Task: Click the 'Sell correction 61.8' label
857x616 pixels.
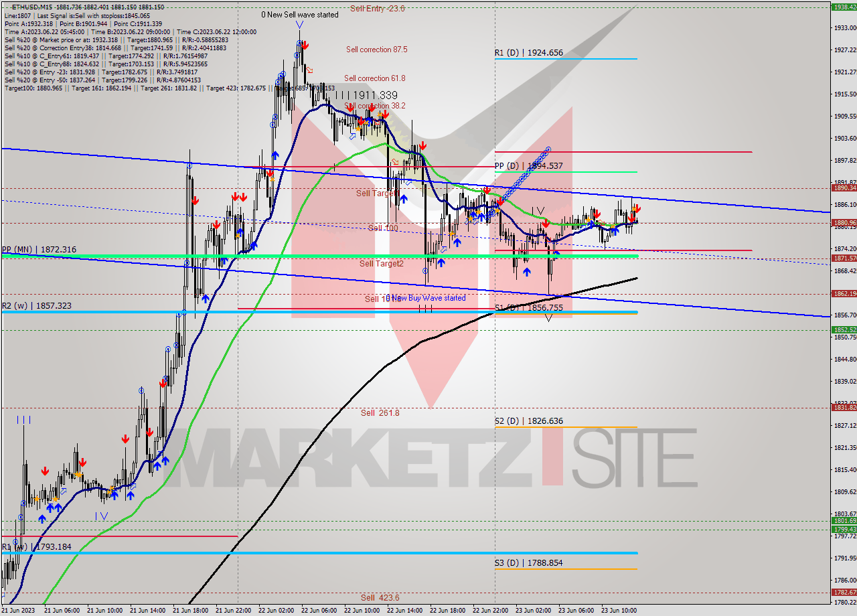Action: click(x=375, y=78)
